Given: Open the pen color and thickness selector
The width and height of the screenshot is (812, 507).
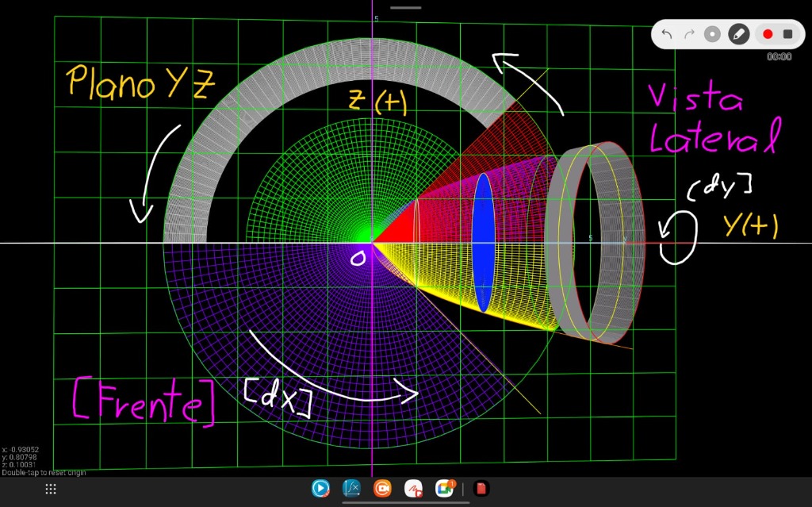Looking at the screenshot, I should [x=713, y=34].
